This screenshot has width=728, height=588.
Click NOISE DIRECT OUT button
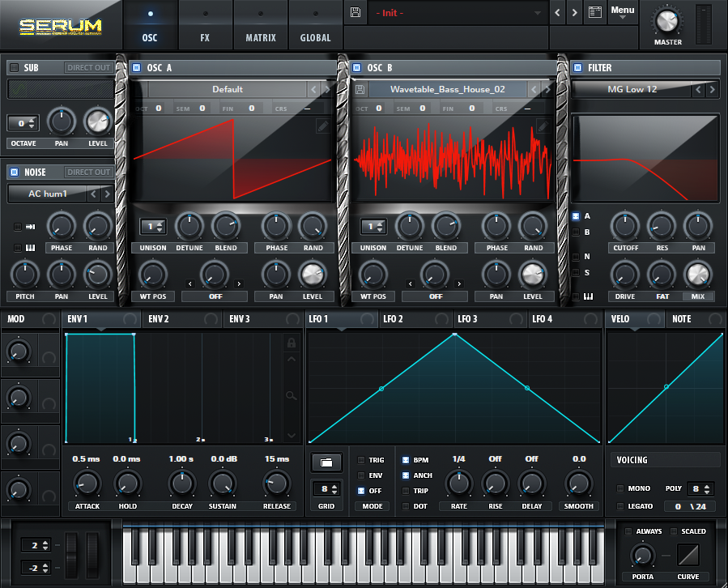click(88, 172)
